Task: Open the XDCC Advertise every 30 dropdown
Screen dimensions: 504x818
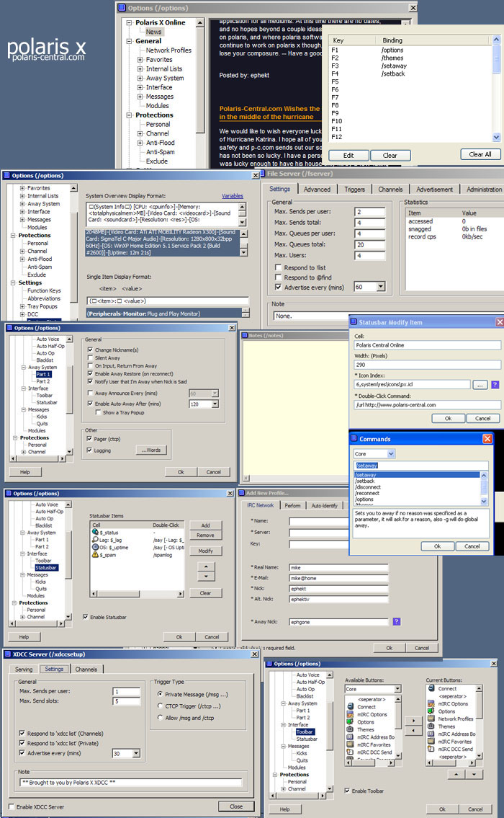Action: 136,753
